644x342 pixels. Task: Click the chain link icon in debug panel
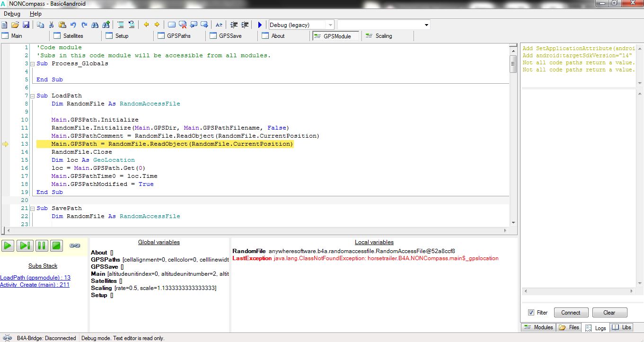coord(75,246)
